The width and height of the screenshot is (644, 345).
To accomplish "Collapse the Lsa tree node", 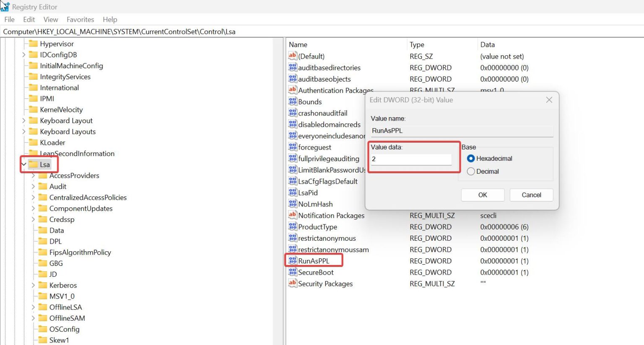I will click(x=24, y=165).
